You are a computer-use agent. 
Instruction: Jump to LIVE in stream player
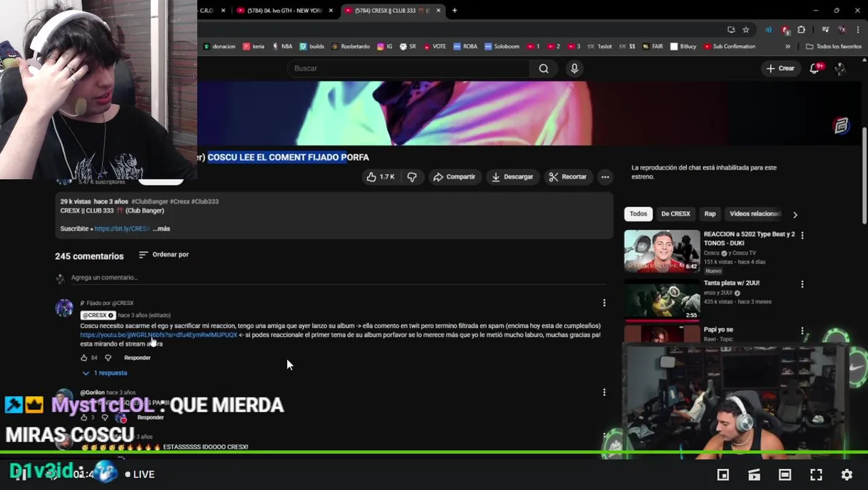(140, 474)
